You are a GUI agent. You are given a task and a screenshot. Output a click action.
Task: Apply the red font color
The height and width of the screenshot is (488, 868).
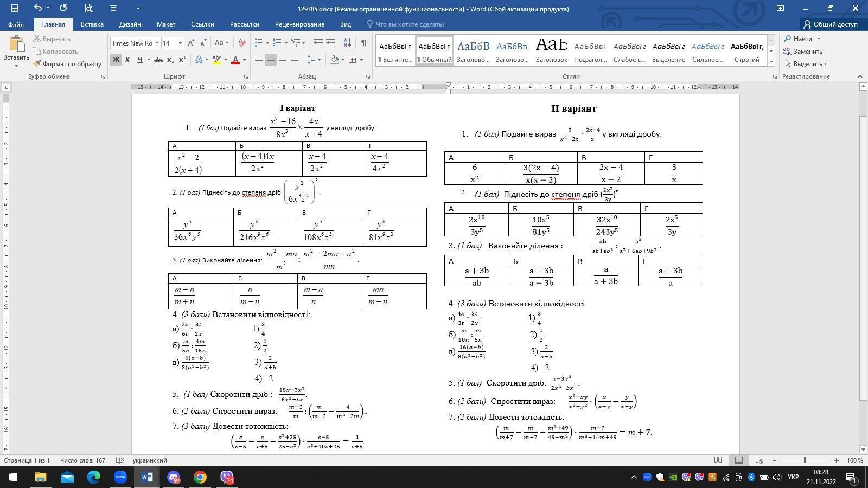[x=235, y=60]
